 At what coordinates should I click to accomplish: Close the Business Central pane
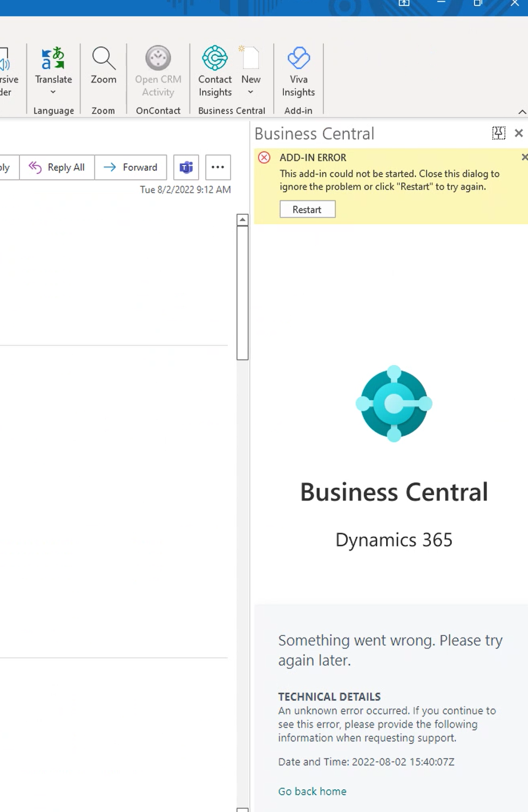tap(519, 133)
